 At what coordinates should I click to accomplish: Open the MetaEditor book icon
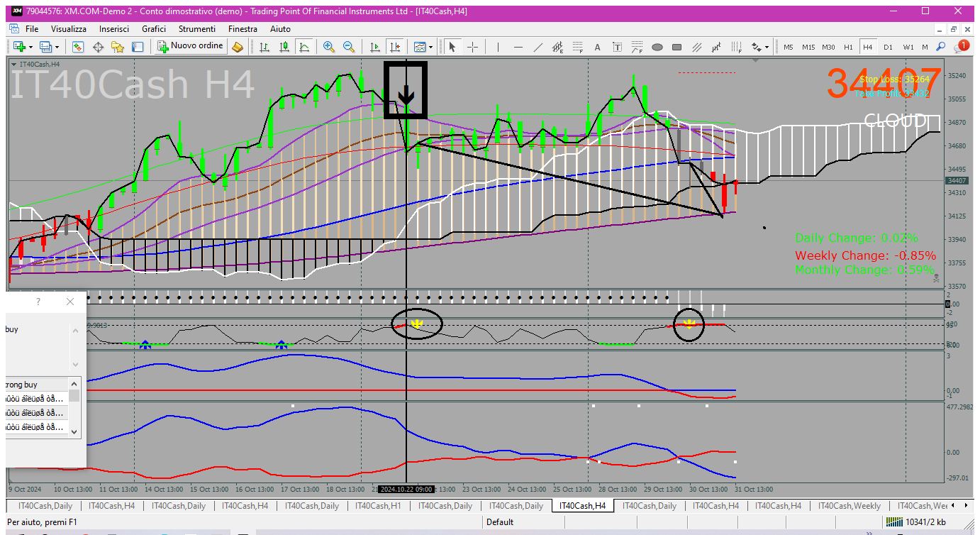(238, 47)
